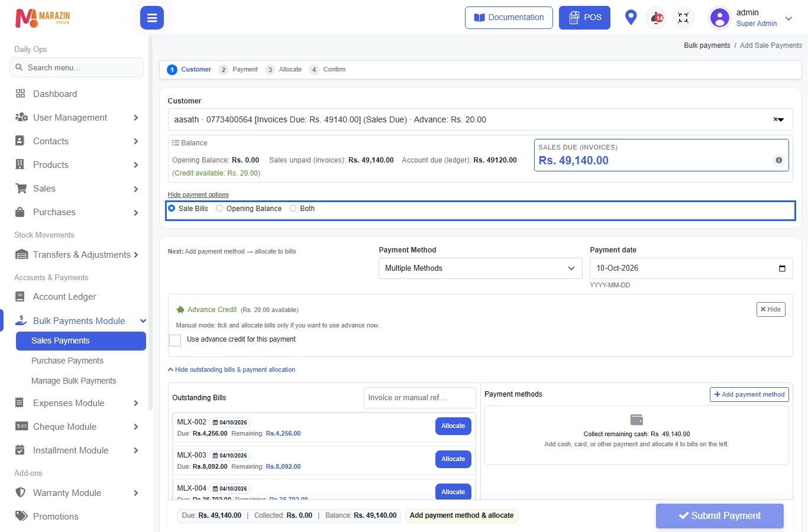Click the Sales cart icon in sidebar
The height and width of the screenshot is (532, 808).
tap(21, 189)
